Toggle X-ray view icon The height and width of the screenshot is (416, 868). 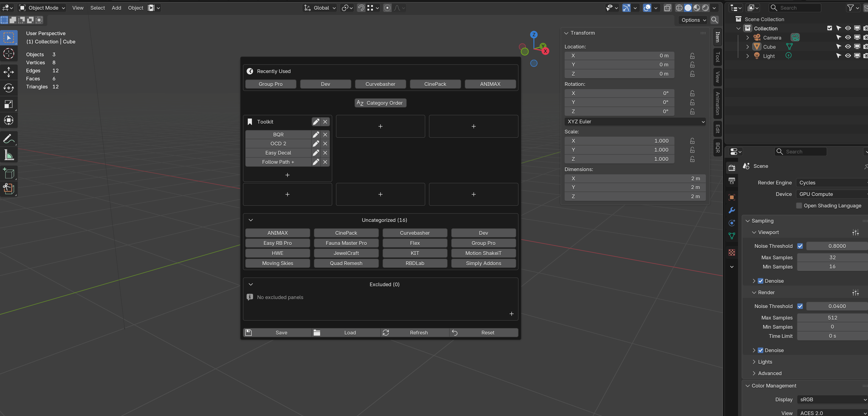click(668, 8)
